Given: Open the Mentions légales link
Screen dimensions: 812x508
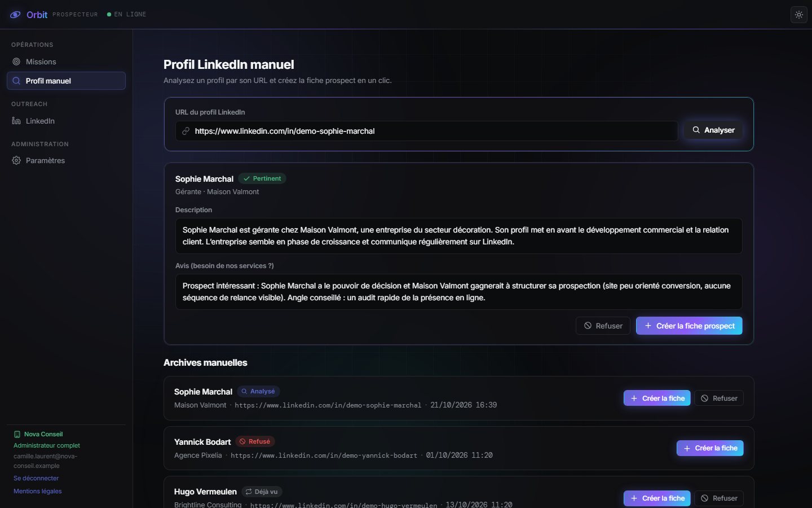Looking at the screenshot, I should pos(38,491).
